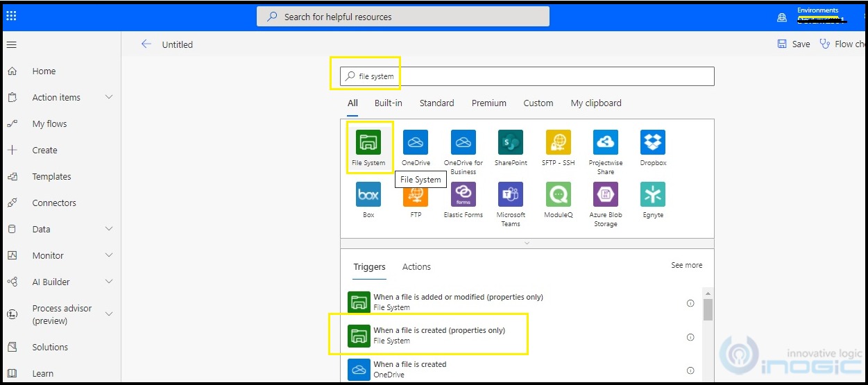Screen dimensions: 868x385
Task: Switch to the Actions tab
Action: (x=416, y=266)
